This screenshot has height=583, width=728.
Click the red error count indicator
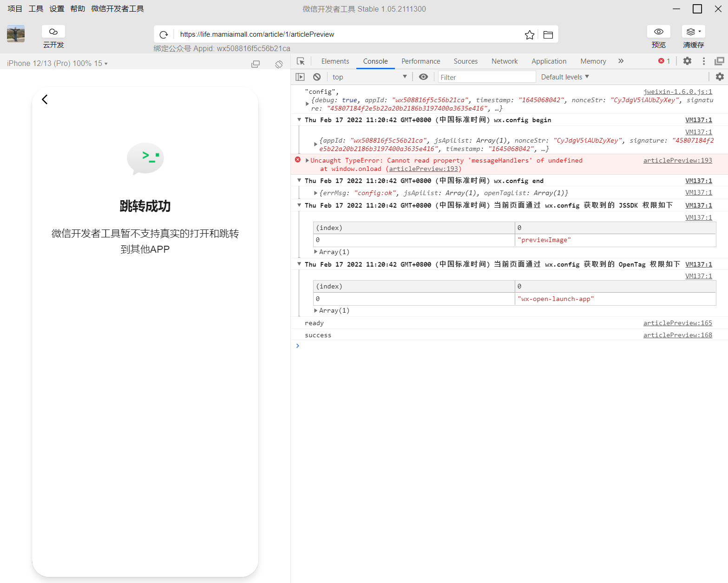[x=664, y=61]
